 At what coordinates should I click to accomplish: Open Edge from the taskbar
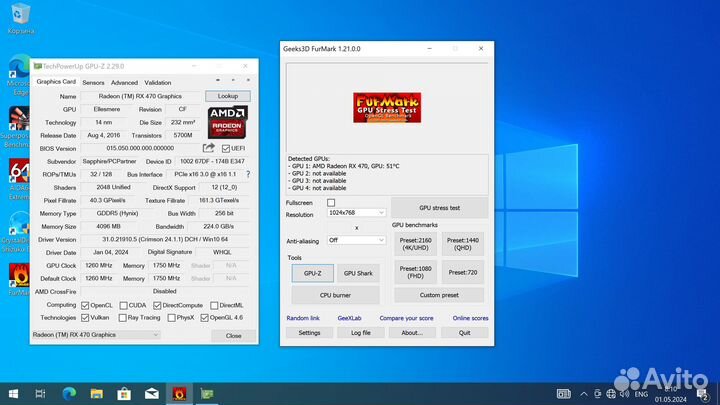(69, 394)
